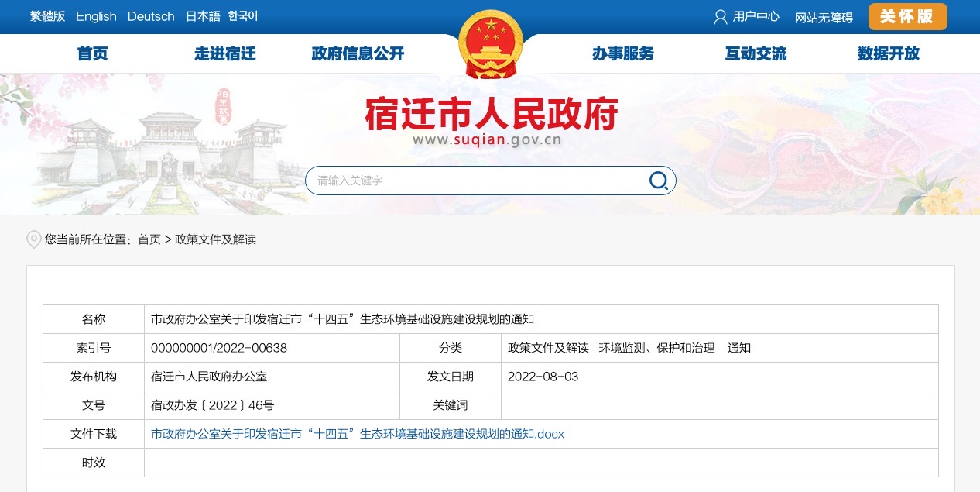
Task: Open the 走进宿迁 menu
Action: click(x=225, y=53)
